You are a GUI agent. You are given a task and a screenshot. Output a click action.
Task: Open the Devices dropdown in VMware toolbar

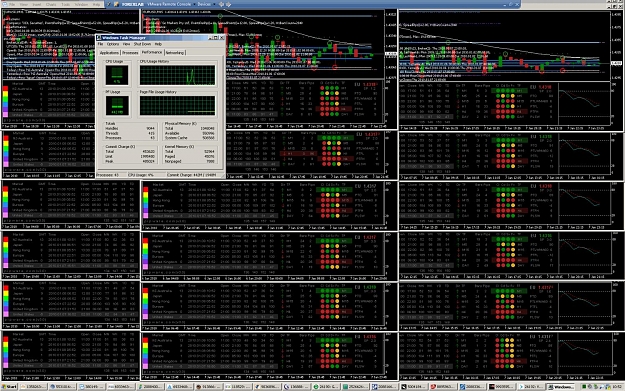coord(206,4)
